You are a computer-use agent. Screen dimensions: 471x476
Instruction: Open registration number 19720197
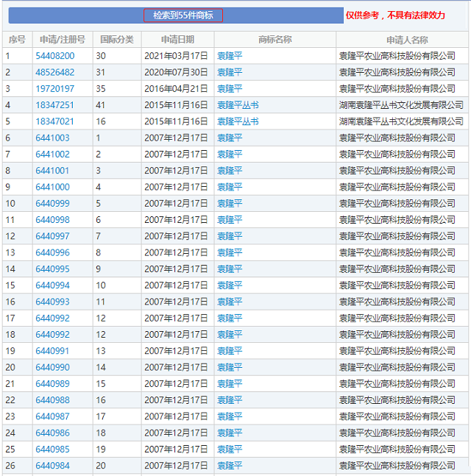pyautogui.click(x=55, y=88)
